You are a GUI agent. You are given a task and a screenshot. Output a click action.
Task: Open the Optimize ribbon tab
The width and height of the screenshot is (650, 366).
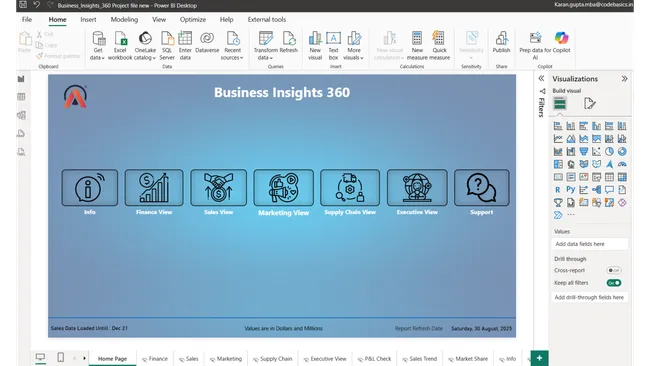pos(193,19)
